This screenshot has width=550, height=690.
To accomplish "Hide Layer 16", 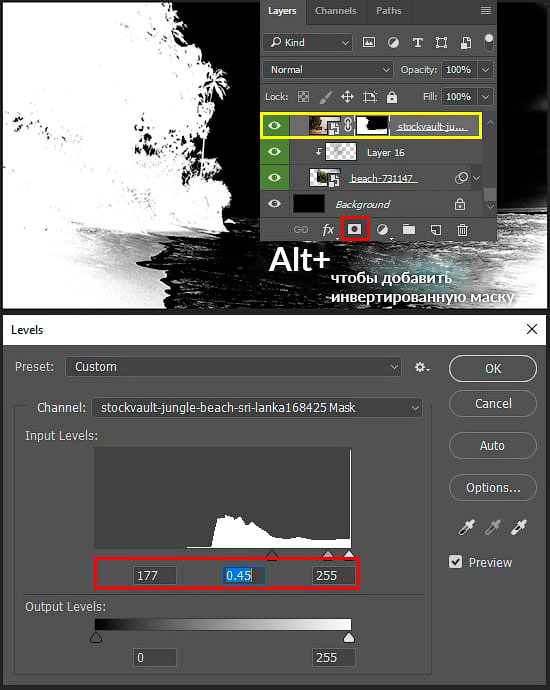I will [275, 151].
